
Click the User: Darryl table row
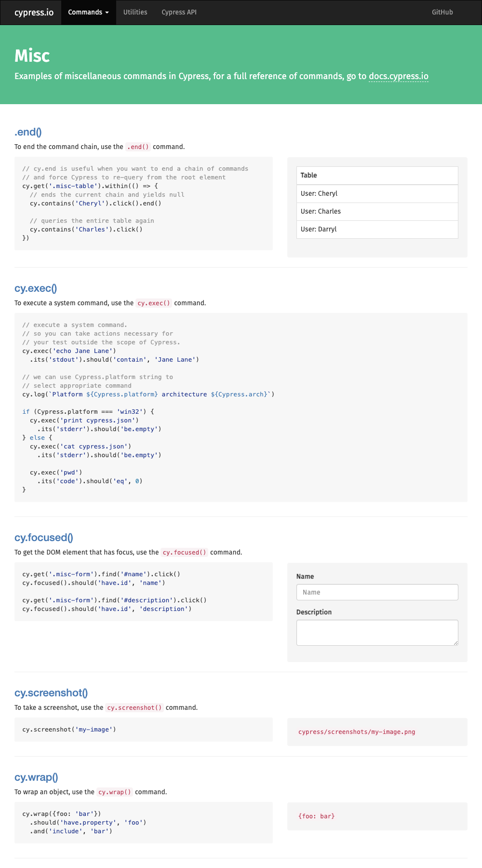(x=377, y=229)
